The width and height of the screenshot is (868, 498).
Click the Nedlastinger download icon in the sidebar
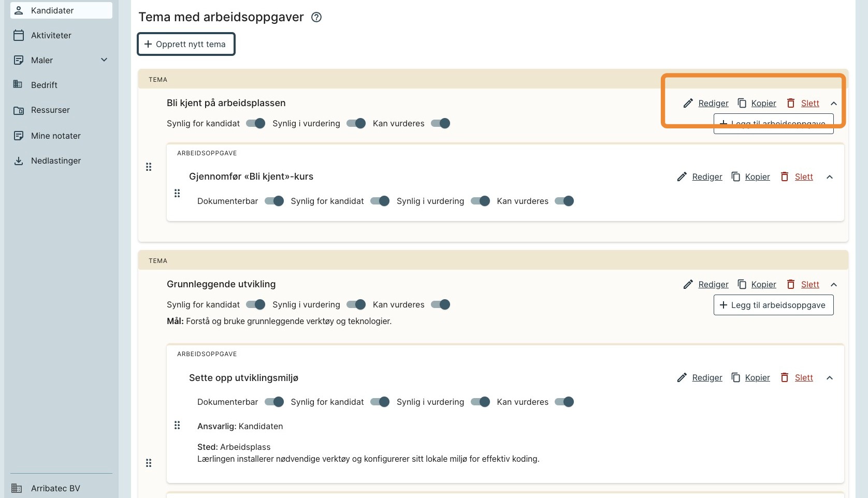(x=19, y=160)
